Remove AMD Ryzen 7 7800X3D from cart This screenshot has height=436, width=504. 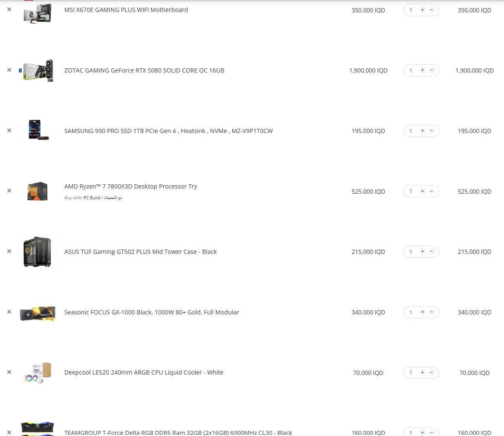click(x=9, y=191)
